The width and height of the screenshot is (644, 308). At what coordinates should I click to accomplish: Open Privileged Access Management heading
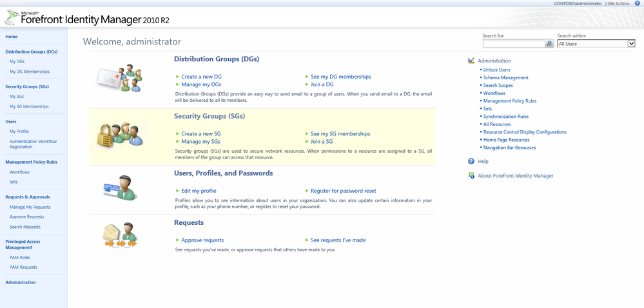tap(23, 244)
